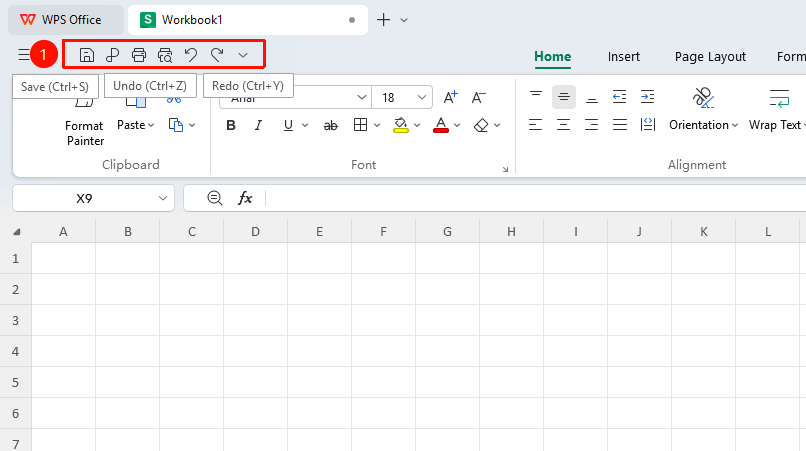
Task: Click the Name Box showing X9
Action: [x=84, y=199]
